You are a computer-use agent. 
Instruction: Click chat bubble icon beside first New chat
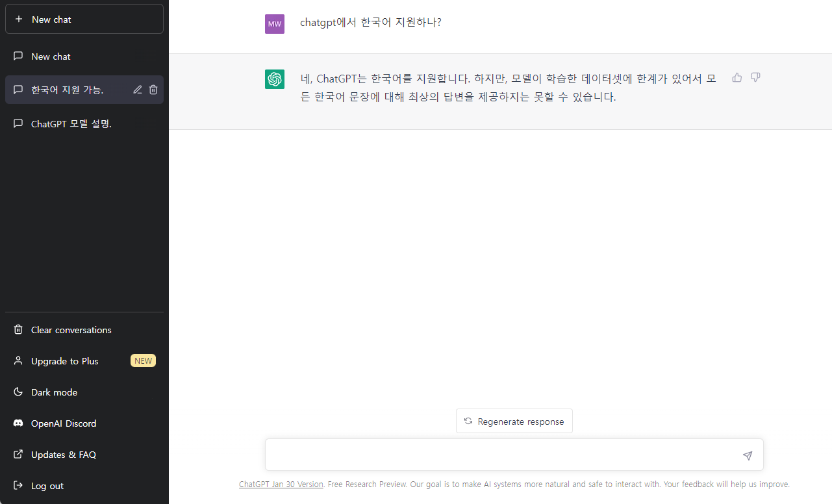click(x=18, y=57)
